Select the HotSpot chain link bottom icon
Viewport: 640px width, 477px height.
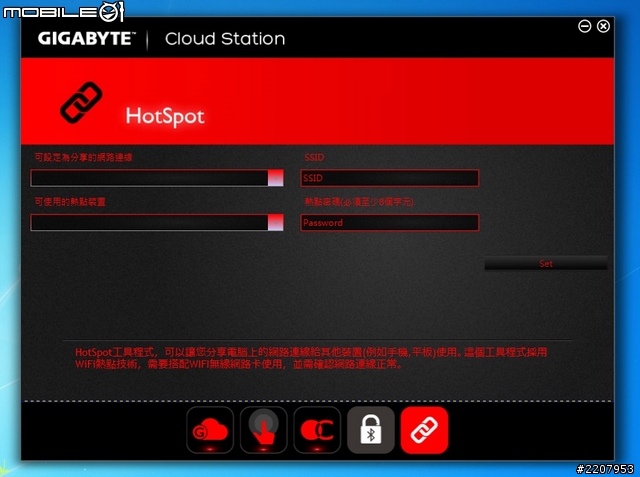[424, 430]
